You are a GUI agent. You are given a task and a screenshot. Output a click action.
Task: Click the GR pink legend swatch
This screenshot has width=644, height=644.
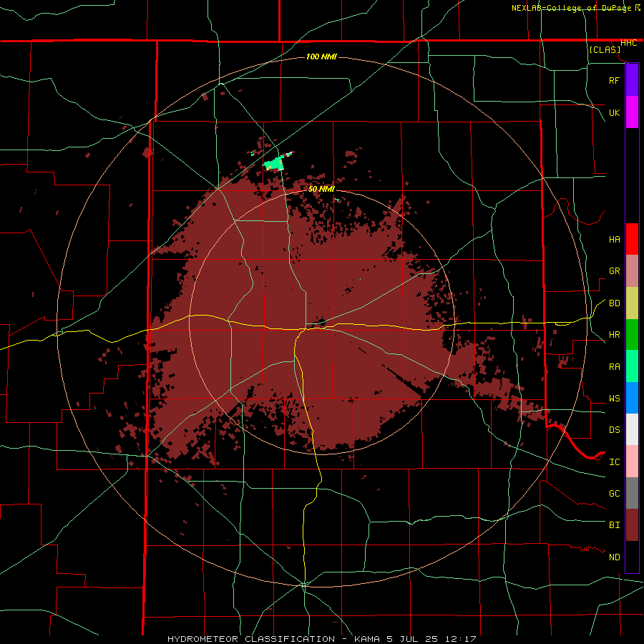click(x=632, y=271)
